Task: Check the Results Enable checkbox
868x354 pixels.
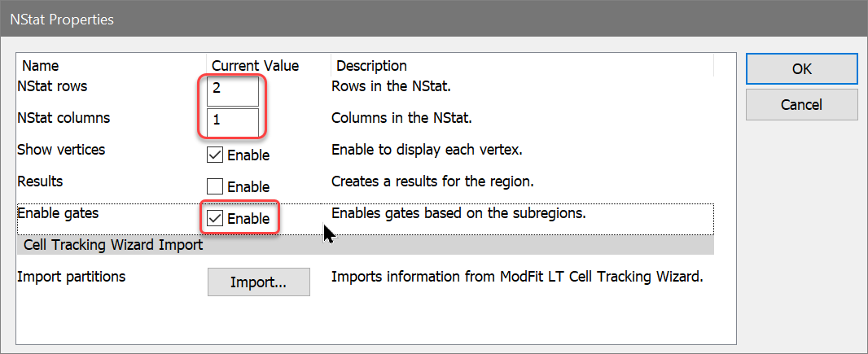Action: coord(216,187)
